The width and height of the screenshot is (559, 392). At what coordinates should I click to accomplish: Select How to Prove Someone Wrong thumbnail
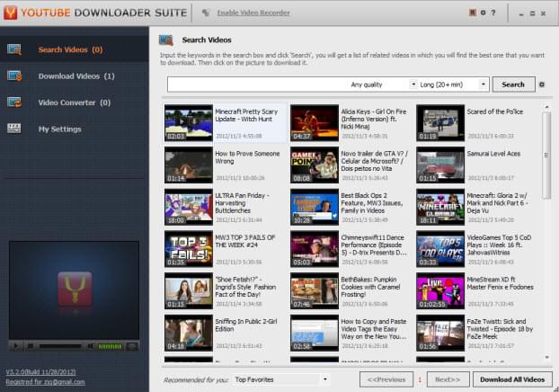tap(189, 165)
